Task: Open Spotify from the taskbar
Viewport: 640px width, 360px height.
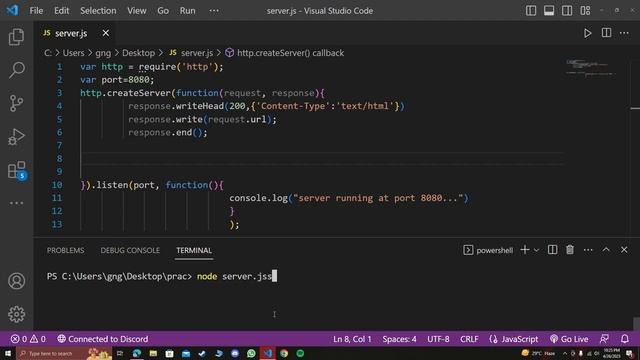Action: tap(300, 353)
